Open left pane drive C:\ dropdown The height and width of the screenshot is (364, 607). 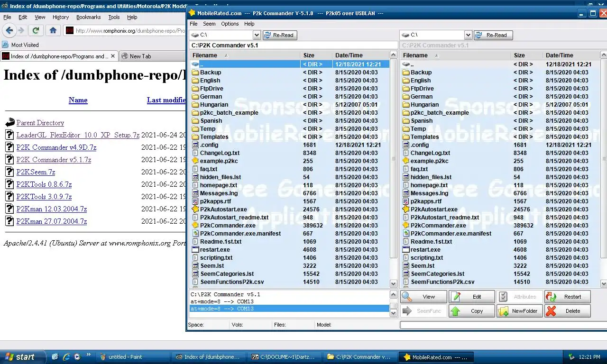257,35
